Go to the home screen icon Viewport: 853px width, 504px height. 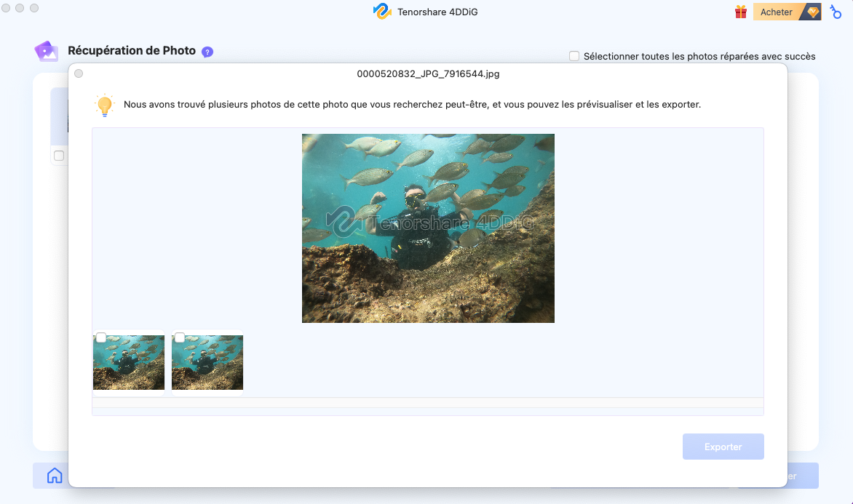(x=55, y=476)
